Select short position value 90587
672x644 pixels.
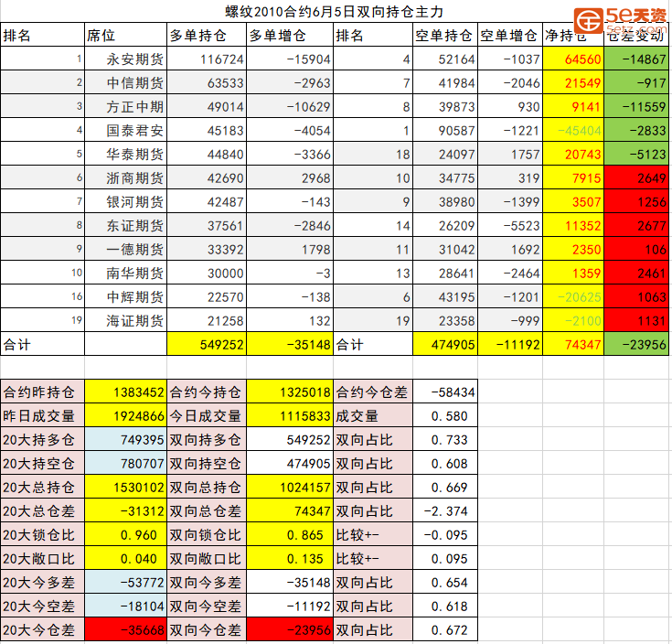tap(445, 130)
